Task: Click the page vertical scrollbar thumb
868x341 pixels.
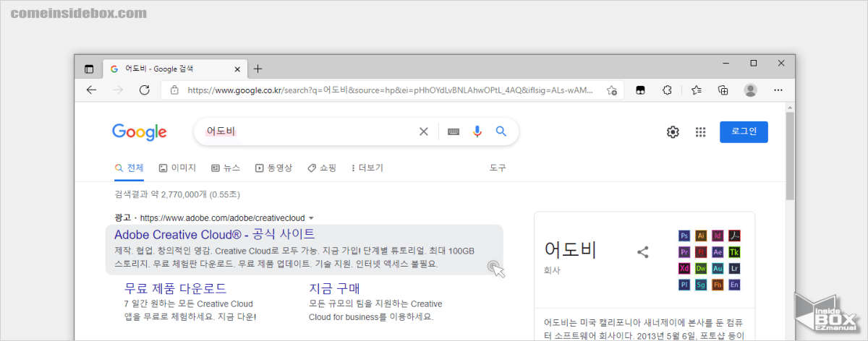Action: point(789,155)
